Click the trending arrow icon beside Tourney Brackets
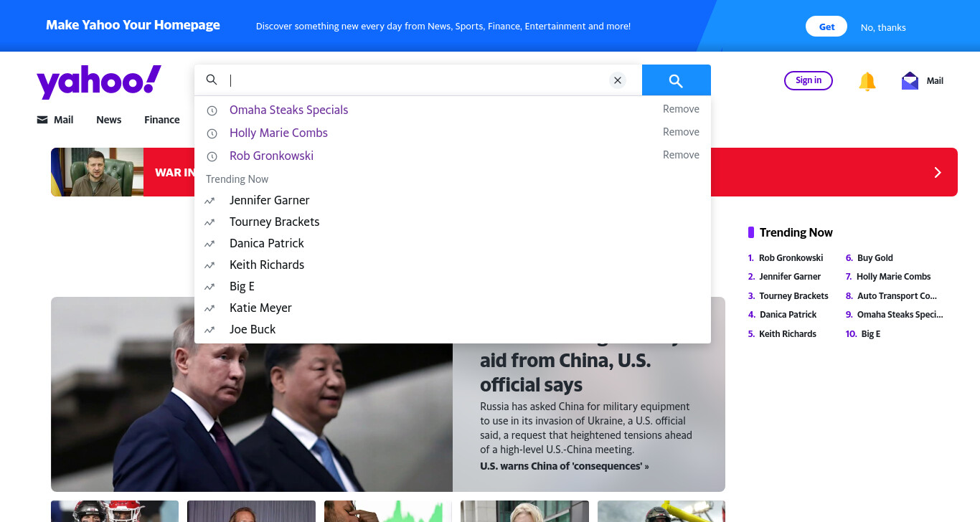This screenshot has height=522, width=980. [x=209, y=222]
